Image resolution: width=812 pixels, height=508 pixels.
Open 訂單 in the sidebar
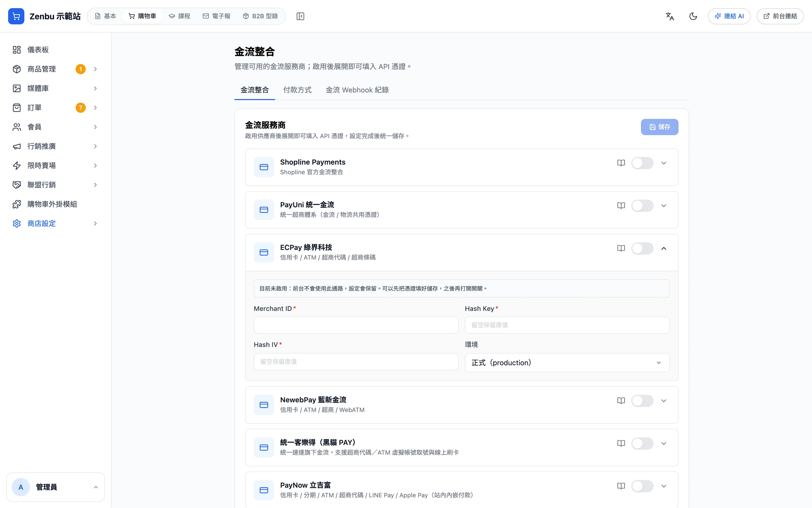click(x=55, y=107)
